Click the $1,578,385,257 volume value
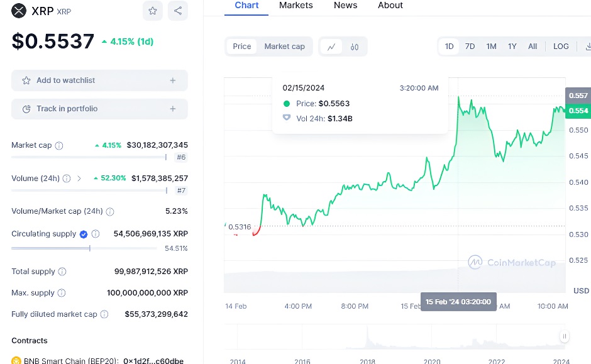The height and width of the screenshot is (364, 591). tap(160, 179)
